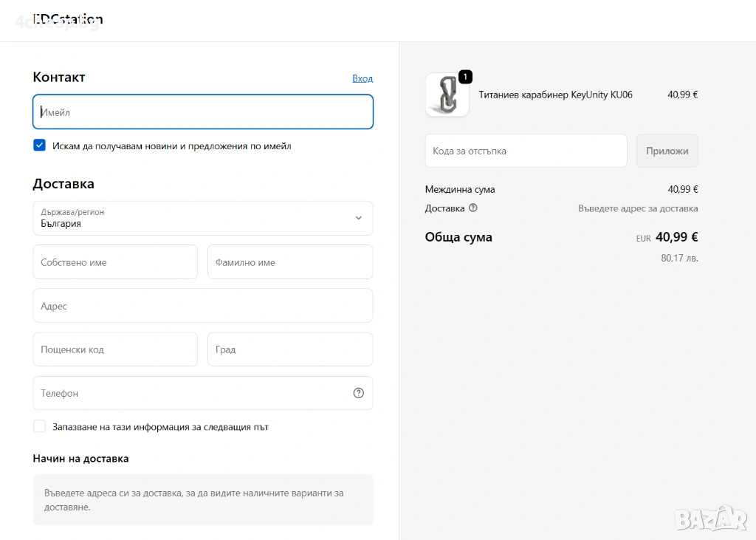Click the Адрес input field

pyautogui.click(x=203, y=306)
